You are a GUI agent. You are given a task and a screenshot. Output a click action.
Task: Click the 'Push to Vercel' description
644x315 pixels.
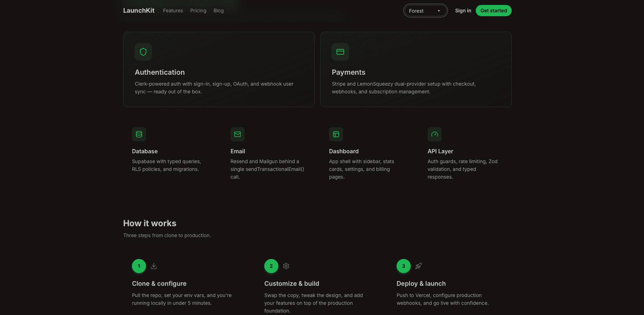[443, 299]
